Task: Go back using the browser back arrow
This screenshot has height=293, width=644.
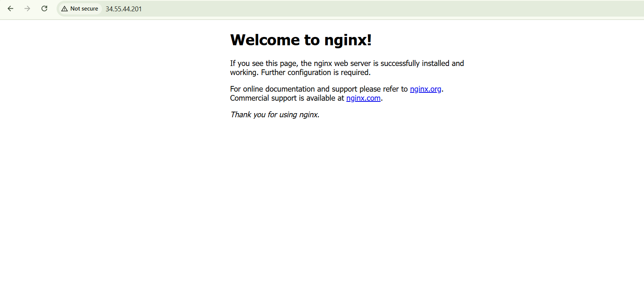Action: [11, 8]
